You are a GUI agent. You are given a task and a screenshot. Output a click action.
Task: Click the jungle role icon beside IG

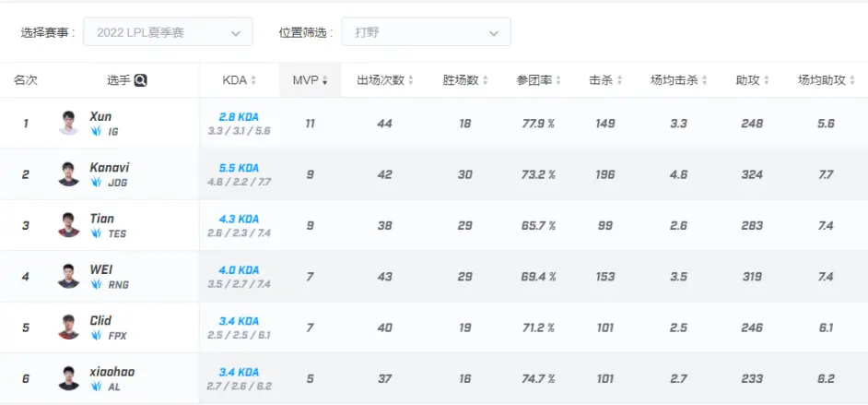[x=97, y=131]
